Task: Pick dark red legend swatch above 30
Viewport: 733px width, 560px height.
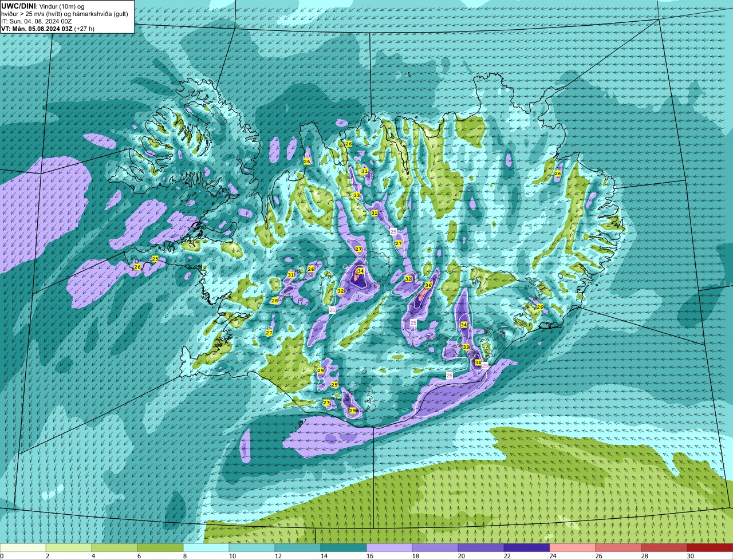Action: [x=710, y=548]
